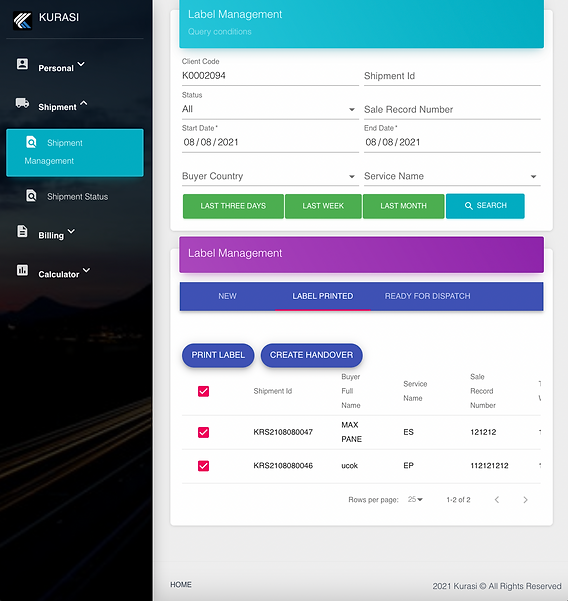Click the Calculator chart icon
568x601 pixels.
[22, 270]
